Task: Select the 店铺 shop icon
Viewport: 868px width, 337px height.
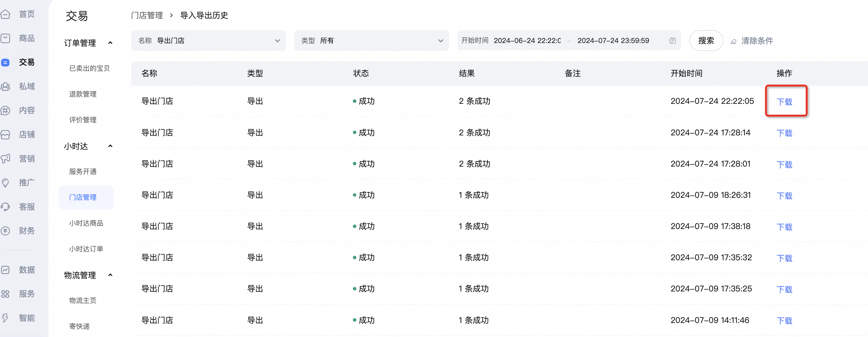Action: pos(5,135)
